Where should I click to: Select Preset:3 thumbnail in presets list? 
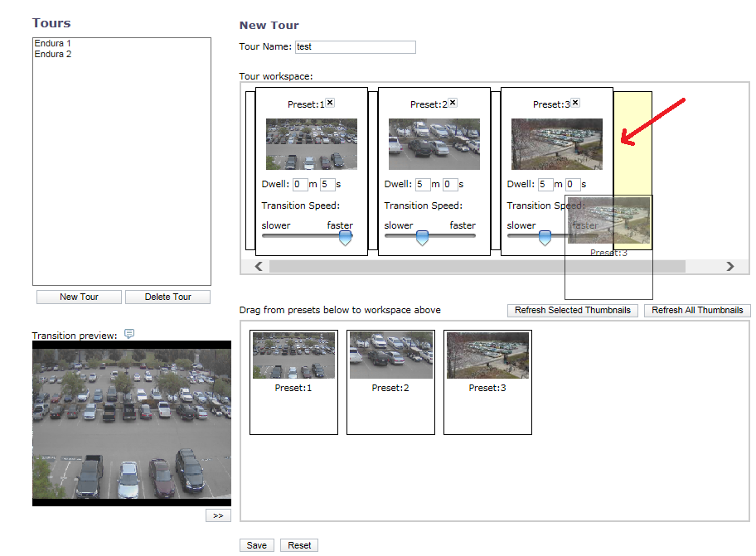click(487, 356)
